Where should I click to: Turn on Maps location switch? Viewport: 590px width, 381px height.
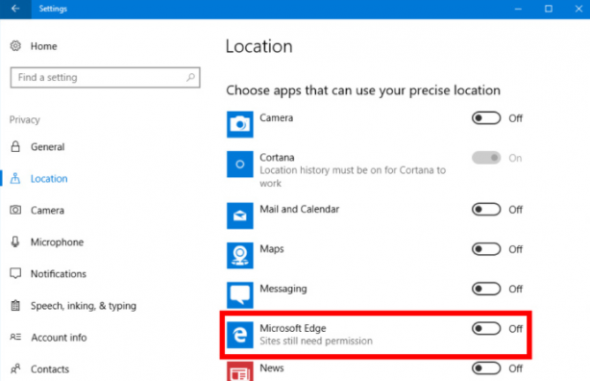486,249
